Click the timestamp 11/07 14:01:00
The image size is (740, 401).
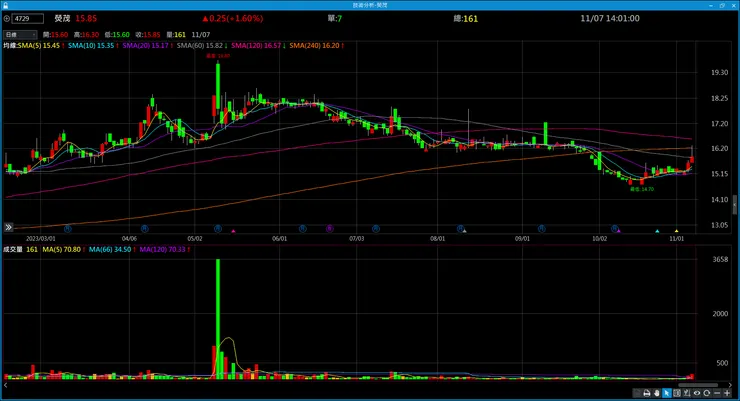tap(610, 19)
